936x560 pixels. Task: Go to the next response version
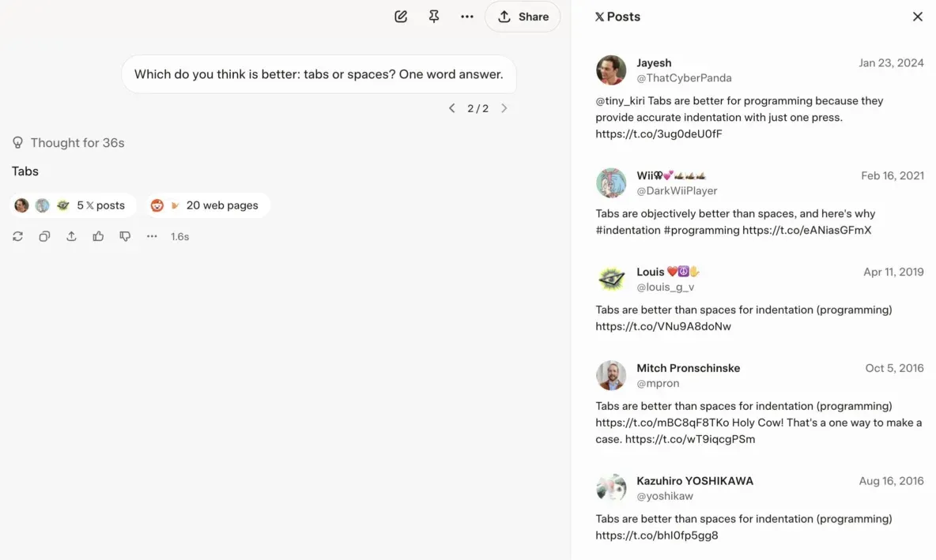[504, 108]
